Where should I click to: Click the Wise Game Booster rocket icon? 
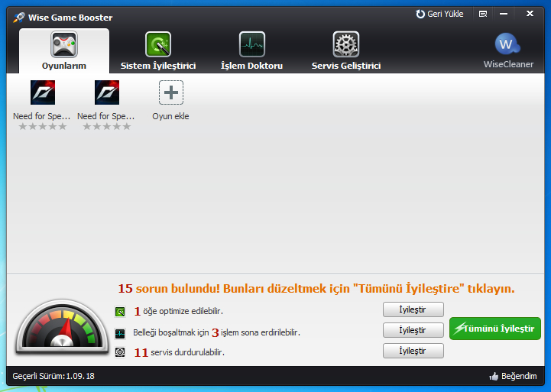(19, 18)
